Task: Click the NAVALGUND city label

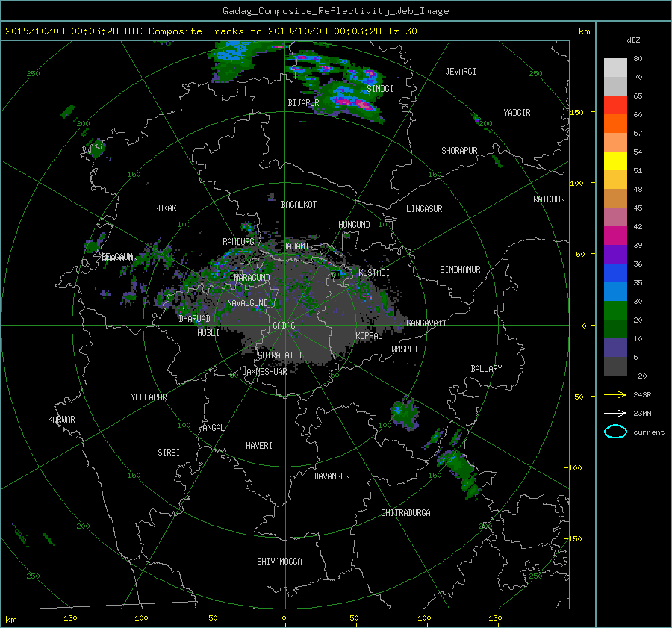Action: pyautogui.click(x=247, y=303)
